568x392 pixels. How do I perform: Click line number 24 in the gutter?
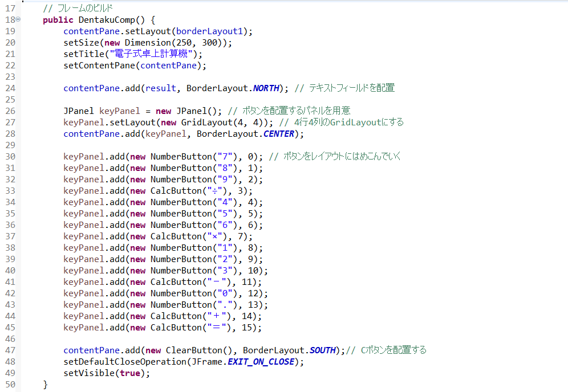point(10,88)
